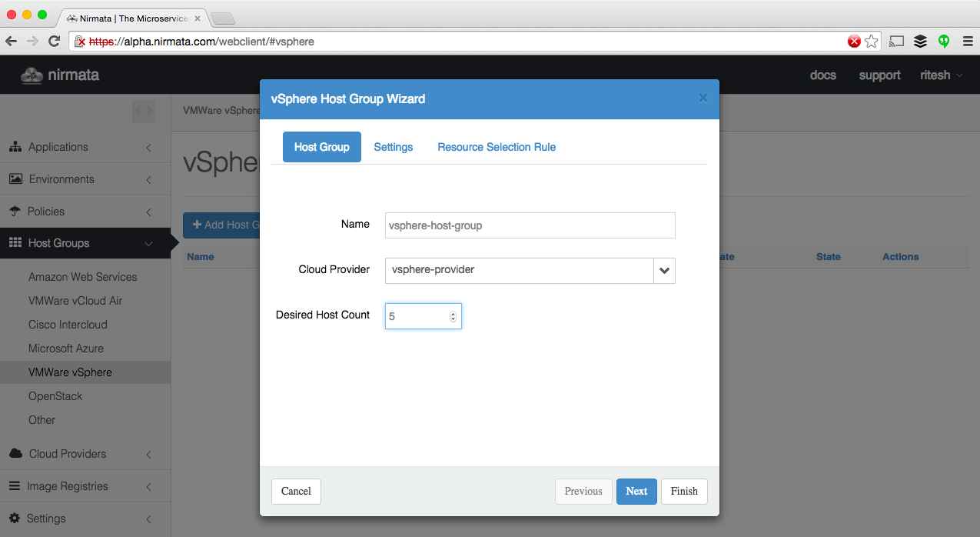Screen dimensions: 980x537
Task: Expand the Image Registries sidebar section
Action: click(148, 487)
